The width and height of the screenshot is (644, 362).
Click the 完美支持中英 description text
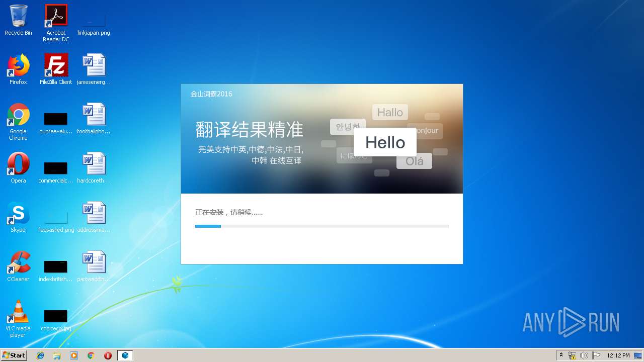tap(251, 155)
